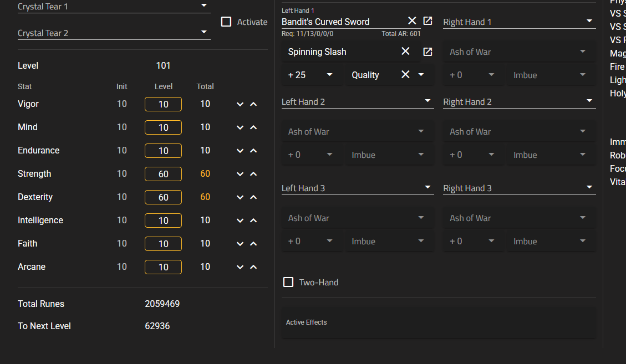The height and width of the screenshot is (364, 626).
Task: Lower Faith using the down chevron
Action: click(x=240, y=243)
